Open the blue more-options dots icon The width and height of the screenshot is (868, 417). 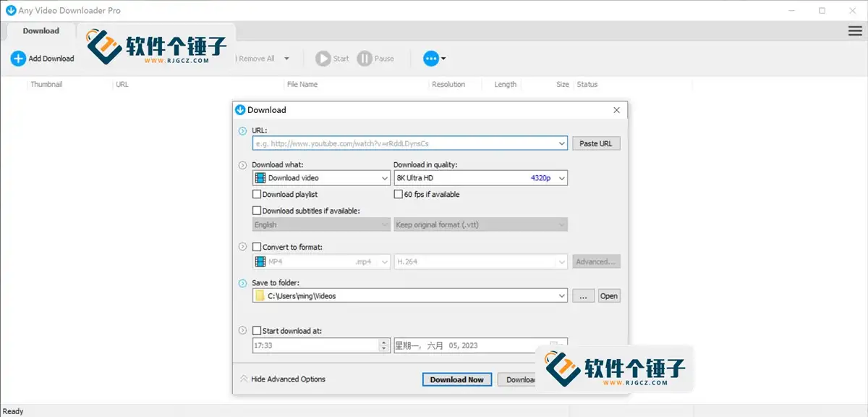pos(433,58)
